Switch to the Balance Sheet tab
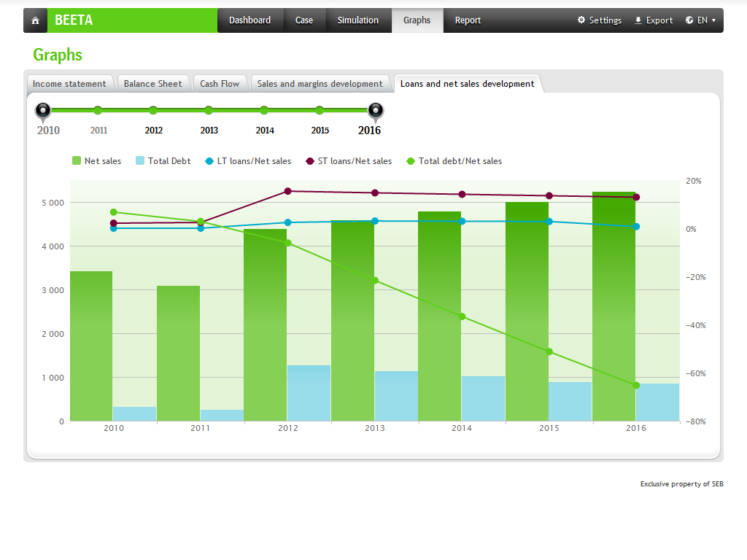This screenshot has width=747, height=560. (152, 84)
